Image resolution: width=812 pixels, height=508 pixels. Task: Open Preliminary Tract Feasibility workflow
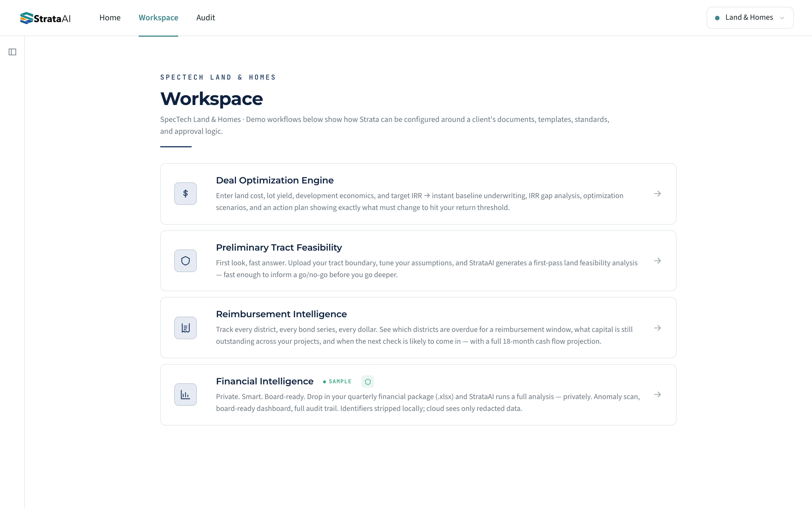pos(418,261)
